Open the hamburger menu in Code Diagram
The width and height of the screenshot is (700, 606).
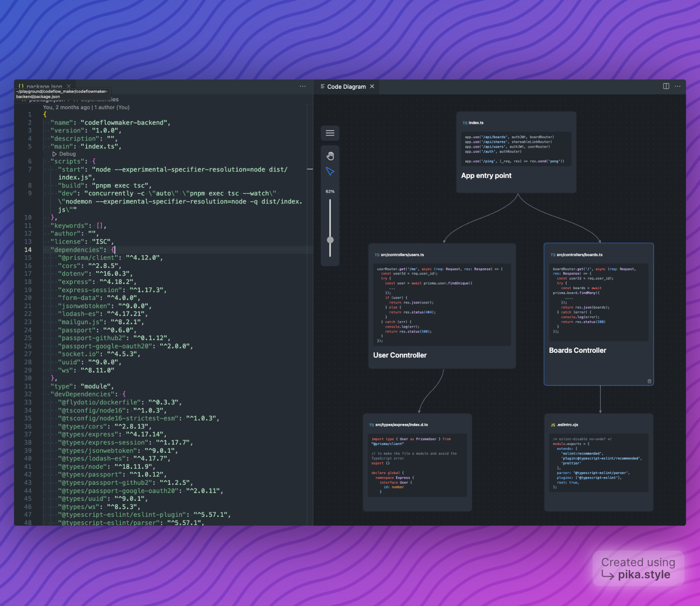pyautogui.click(x=330, y=133)
